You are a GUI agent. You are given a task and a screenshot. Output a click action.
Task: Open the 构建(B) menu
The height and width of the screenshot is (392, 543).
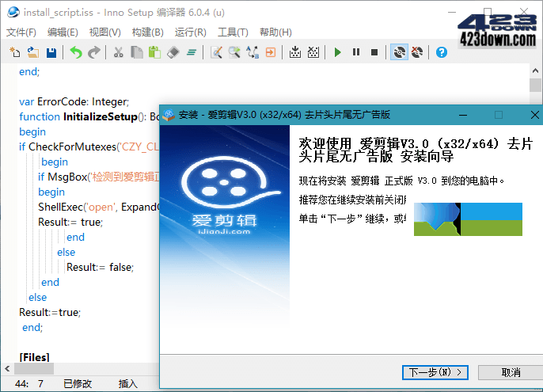[x=148, y=32]
